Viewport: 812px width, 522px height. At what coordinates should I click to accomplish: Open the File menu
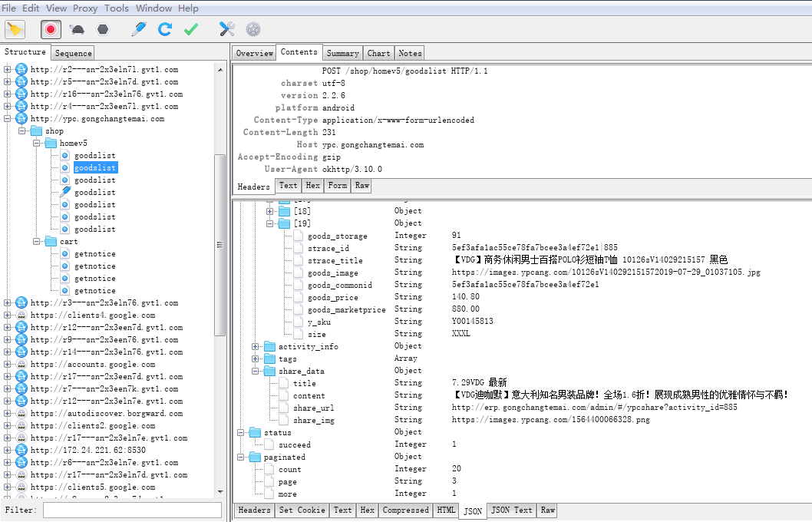(8, 8)
